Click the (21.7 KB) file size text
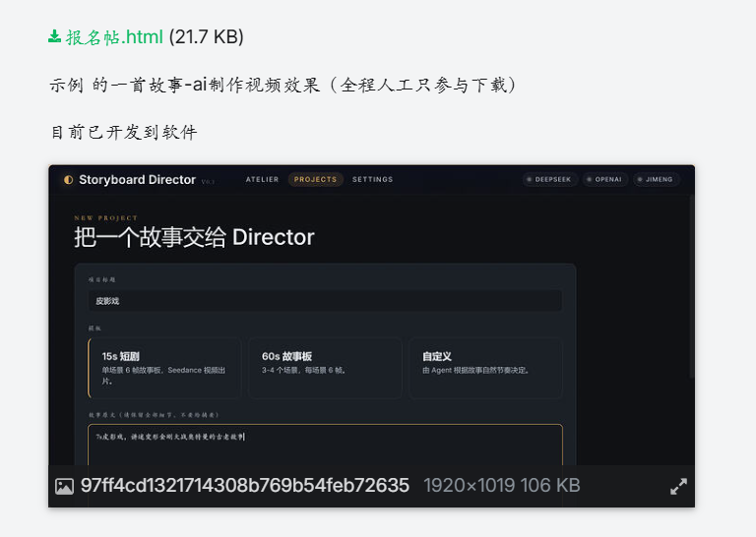756x537 pixels. pos(207,37)
